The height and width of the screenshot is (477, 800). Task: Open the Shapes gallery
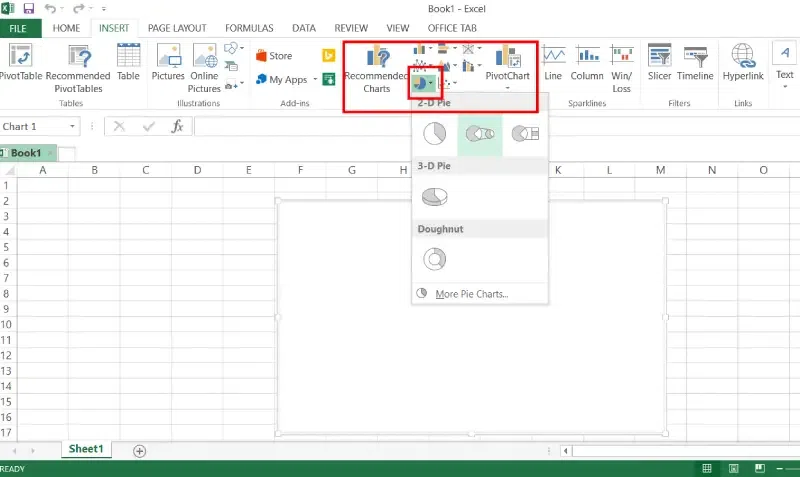click(234, 48)
